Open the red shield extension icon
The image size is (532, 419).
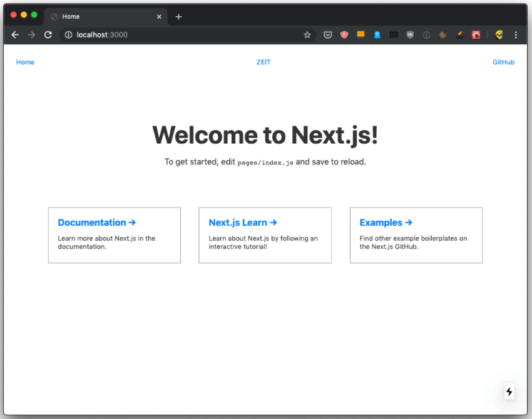coord(344,34)
